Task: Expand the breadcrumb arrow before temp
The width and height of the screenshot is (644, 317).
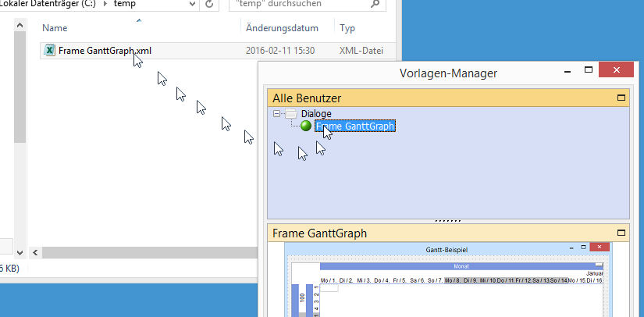Action: coord(106,4)
